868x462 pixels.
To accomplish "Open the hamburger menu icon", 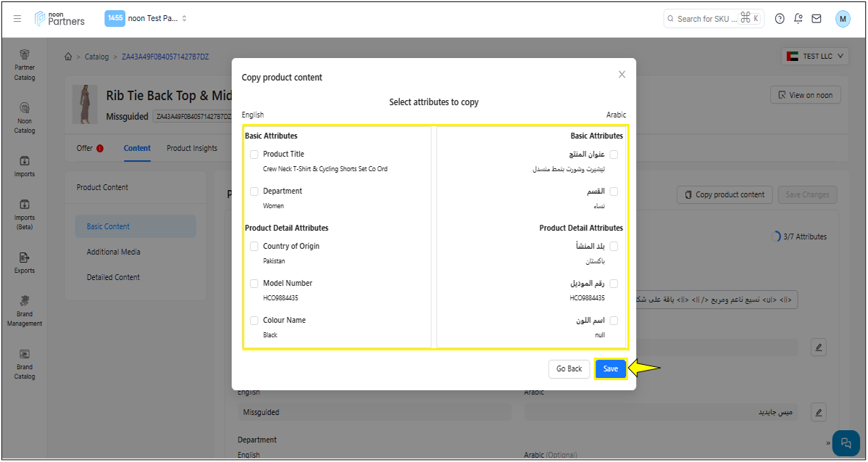I will [17, 18].
